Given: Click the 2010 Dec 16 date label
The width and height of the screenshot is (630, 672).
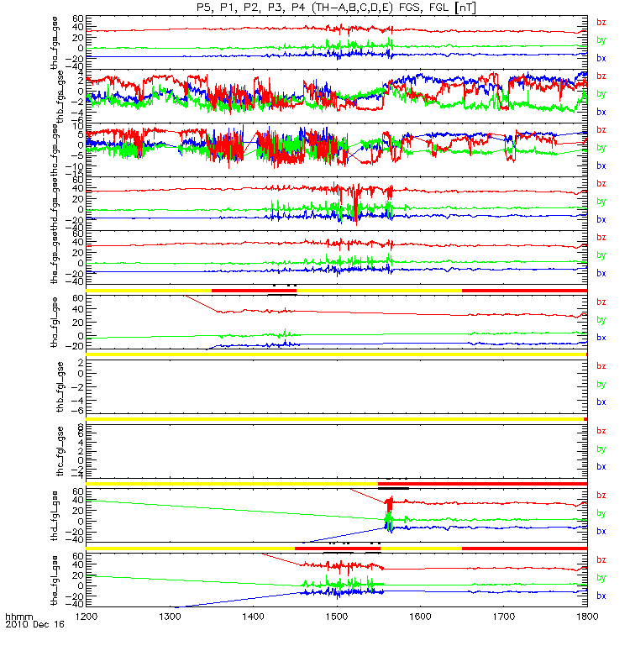Looking at the screenshot, I should [34, 624].
